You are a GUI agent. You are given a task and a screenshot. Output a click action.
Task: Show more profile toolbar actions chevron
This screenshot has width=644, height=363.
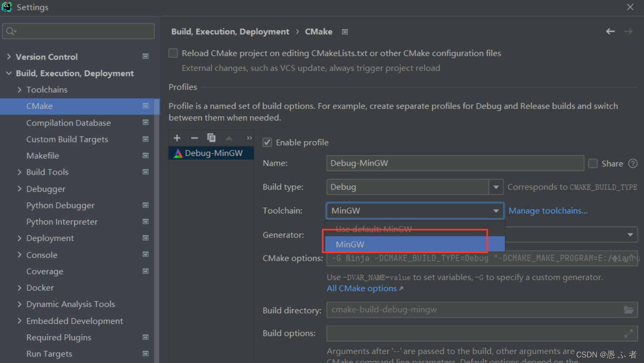click(249, 138)
